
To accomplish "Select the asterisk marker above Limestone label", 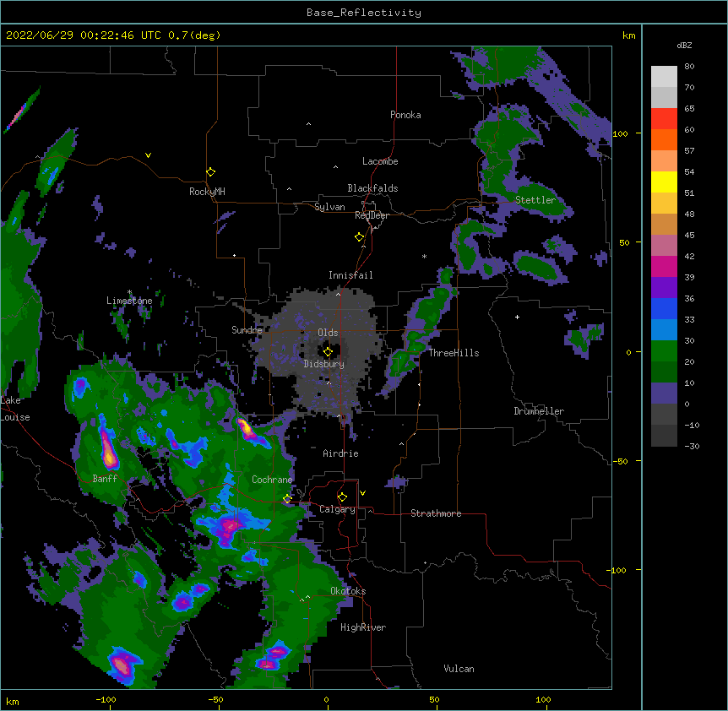I will click(x=129, y=292).
